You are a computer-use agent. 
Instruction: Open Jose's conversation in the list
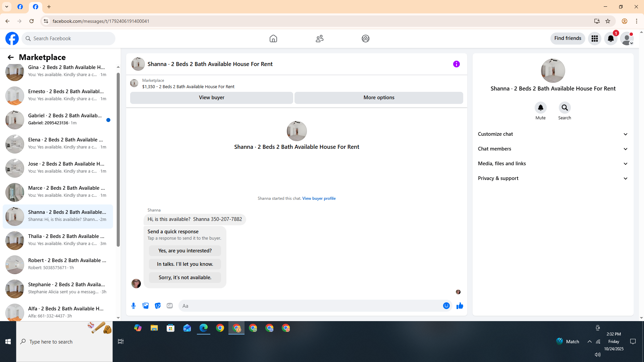point(58,168)
